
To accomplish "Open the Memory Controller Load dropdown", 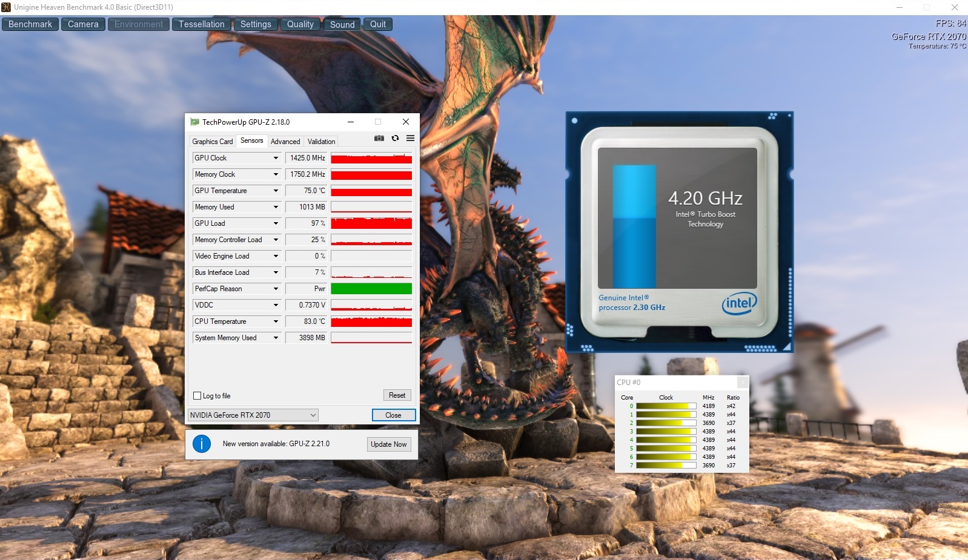I will click(x=276, y=240).
